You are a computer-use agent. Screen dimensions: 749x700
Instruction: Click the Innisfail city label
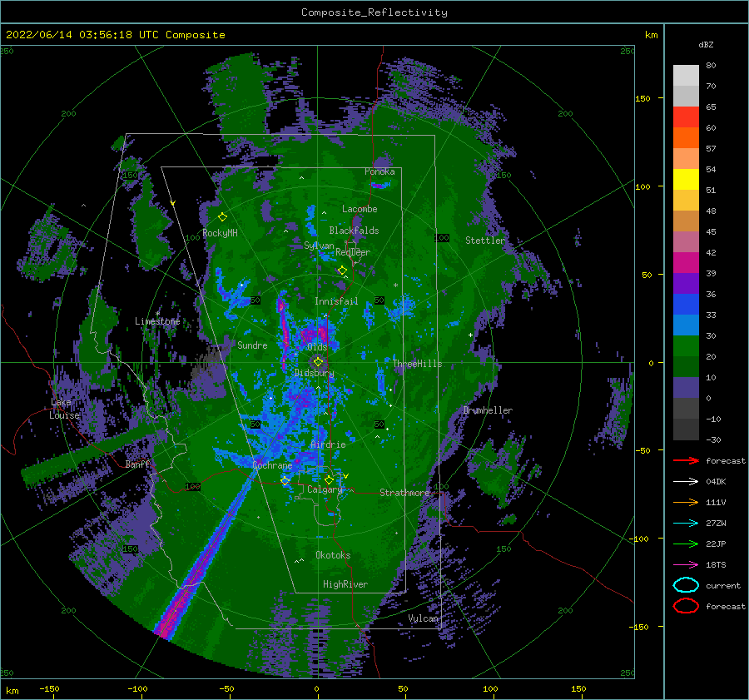[336, 301]
